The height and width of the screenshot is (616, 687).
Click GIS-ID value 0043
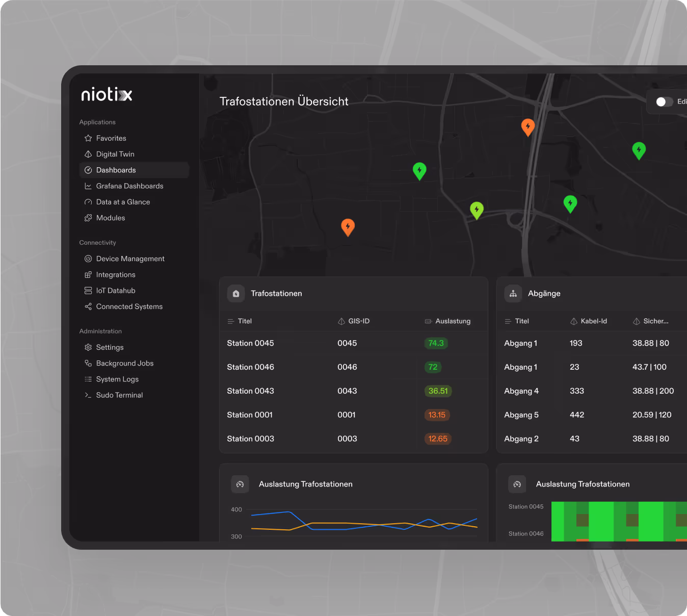coord(347,391)
